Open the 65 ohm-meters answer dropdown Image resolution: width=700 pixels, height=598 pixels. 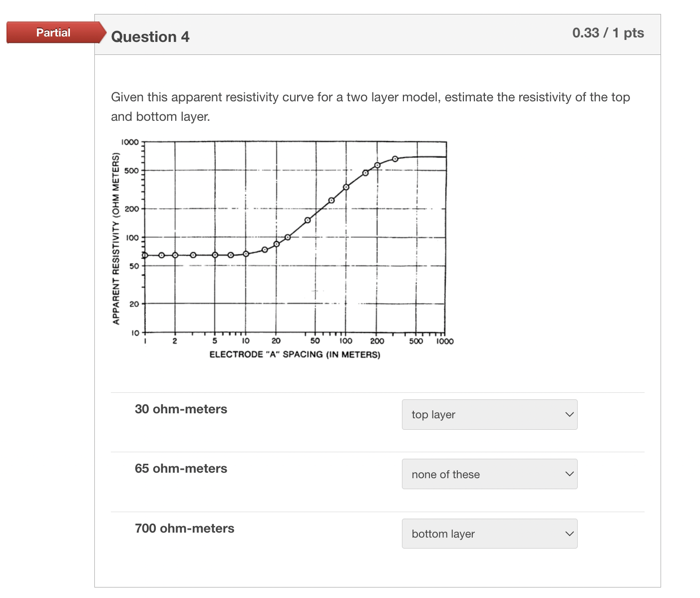[x=489, y=474]
